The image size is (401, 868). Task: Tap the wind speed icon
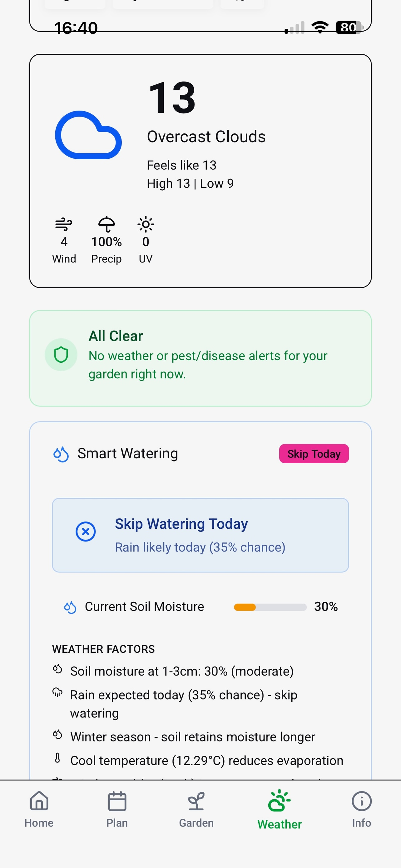click(64, 224)
